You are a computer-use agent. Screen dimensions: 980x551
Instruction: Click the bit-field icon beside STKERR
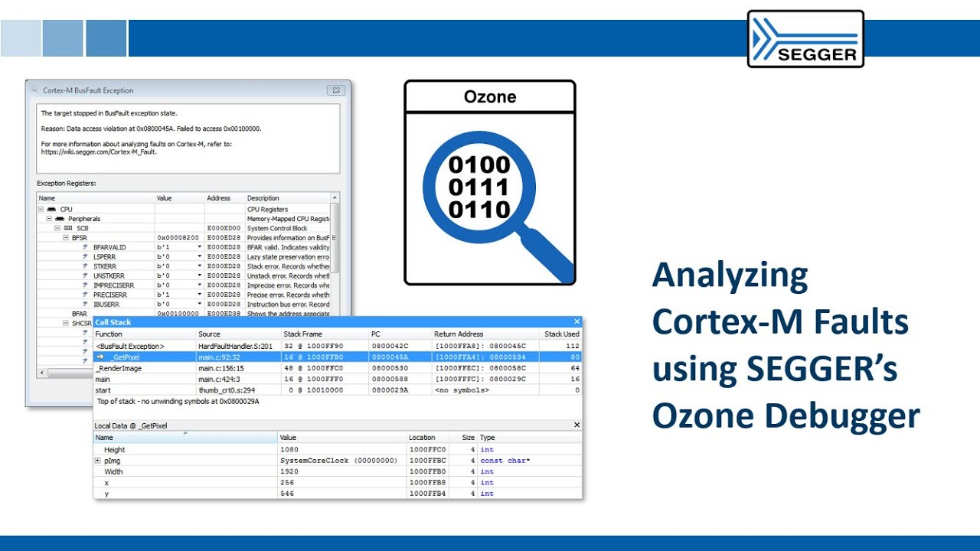pyautogui.click(x=86, y=266)
